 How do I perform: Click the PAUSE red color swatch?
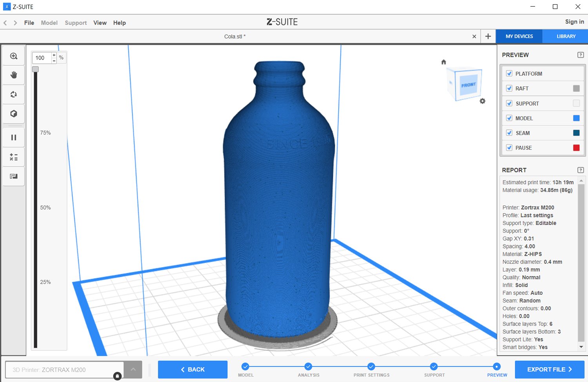[576, 148]
